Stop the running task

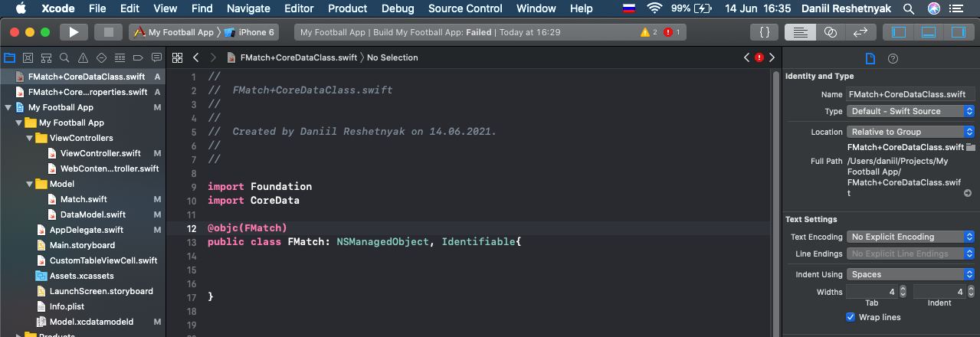click(x=108, y=32)
